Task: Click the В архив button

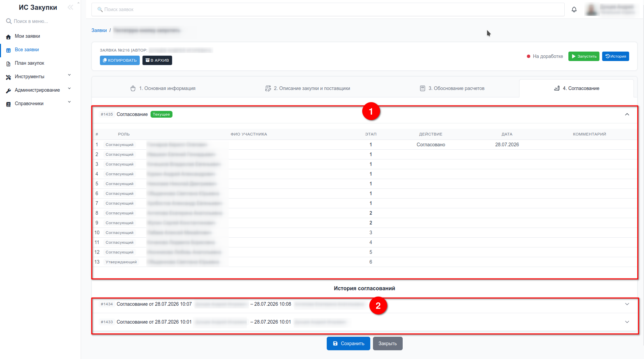Action: tap(157, 60)
